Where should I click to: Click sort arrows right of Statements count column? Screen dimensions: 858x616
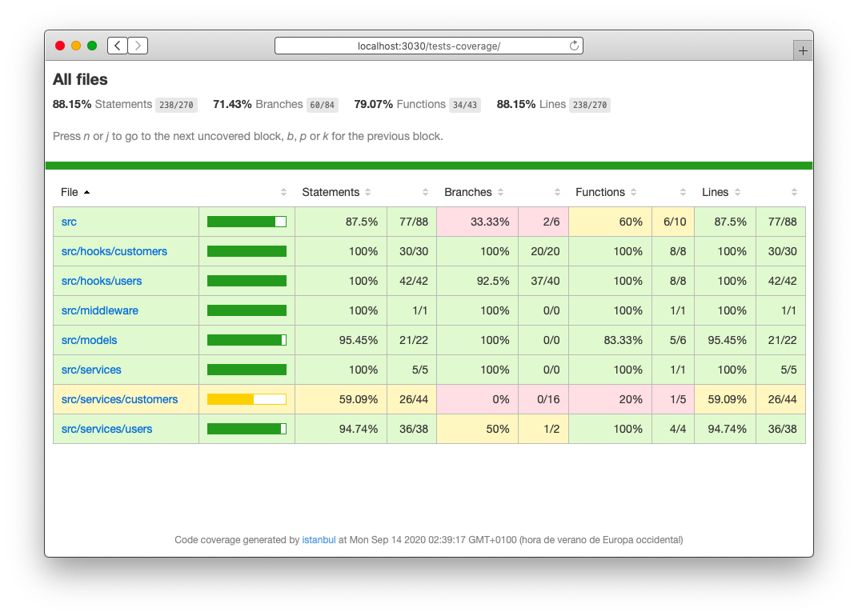pos(425,192)
